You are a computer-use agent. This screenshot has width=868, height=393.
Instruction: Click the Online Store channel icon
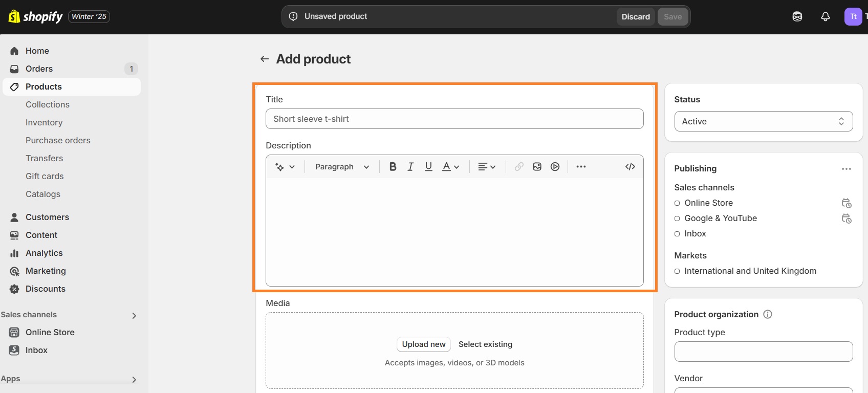click(14, 332)
